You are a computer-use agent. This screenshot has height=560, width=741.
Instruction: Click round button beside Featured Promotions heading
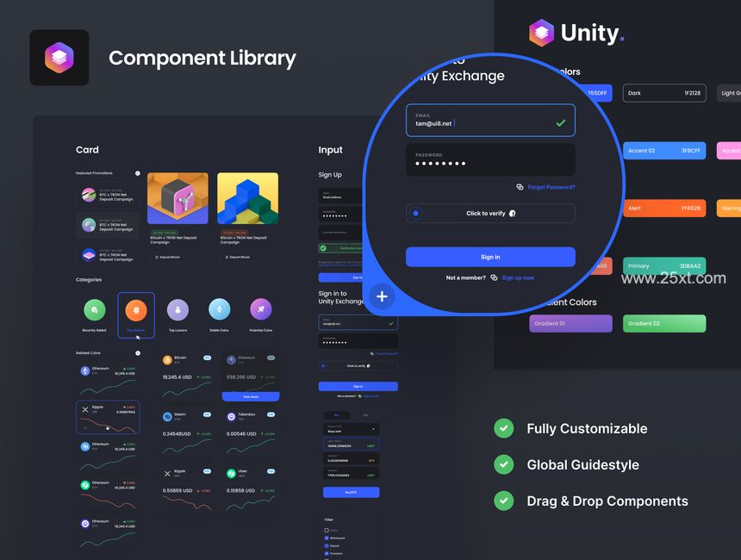point(138,173)
